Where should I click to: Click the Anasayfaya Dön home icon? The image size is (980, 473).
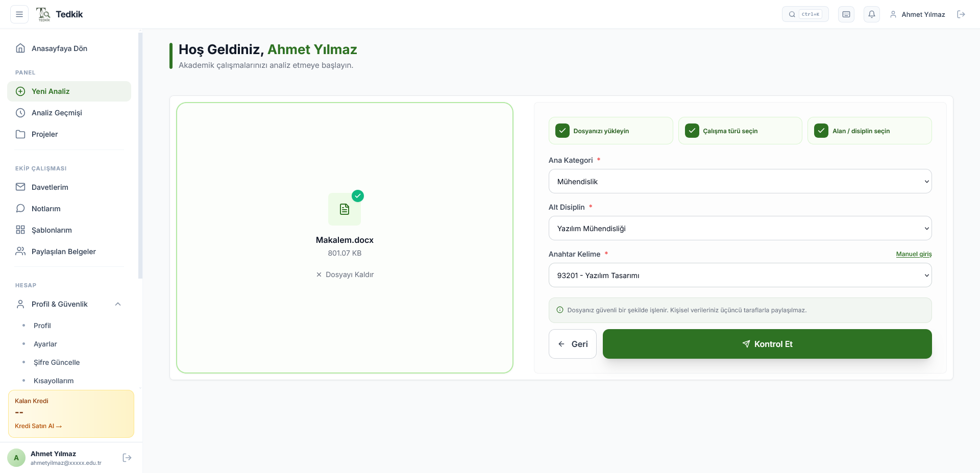[x=20, y=48]
